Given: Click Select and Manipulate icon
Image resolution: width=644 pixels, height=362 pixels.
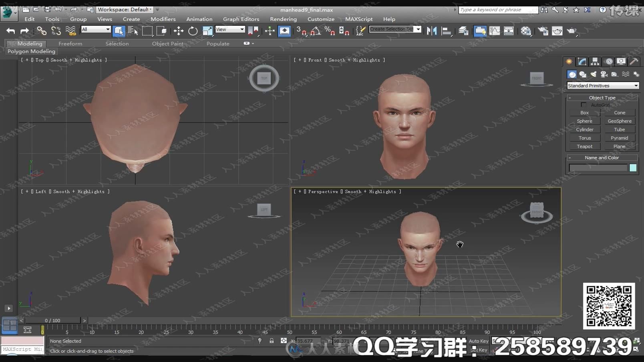Looking at the screenshot, I should [x=270, y=31].
